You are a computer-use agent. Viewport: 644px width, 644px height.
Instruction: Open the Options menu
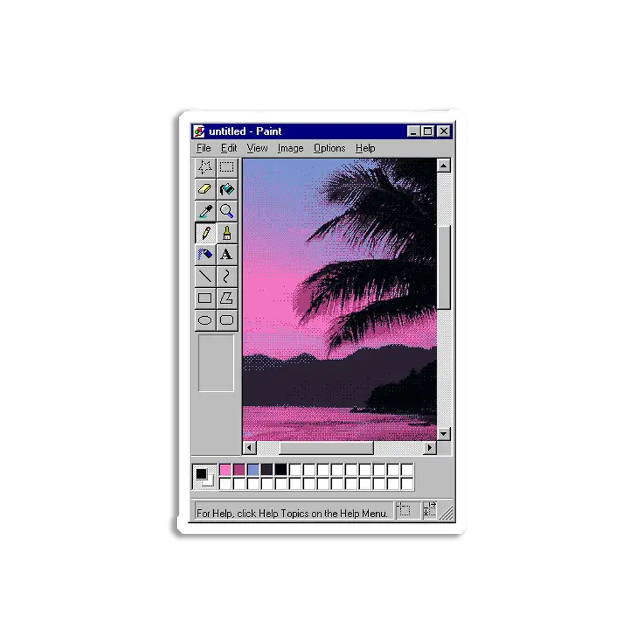[x=329, y=148]
